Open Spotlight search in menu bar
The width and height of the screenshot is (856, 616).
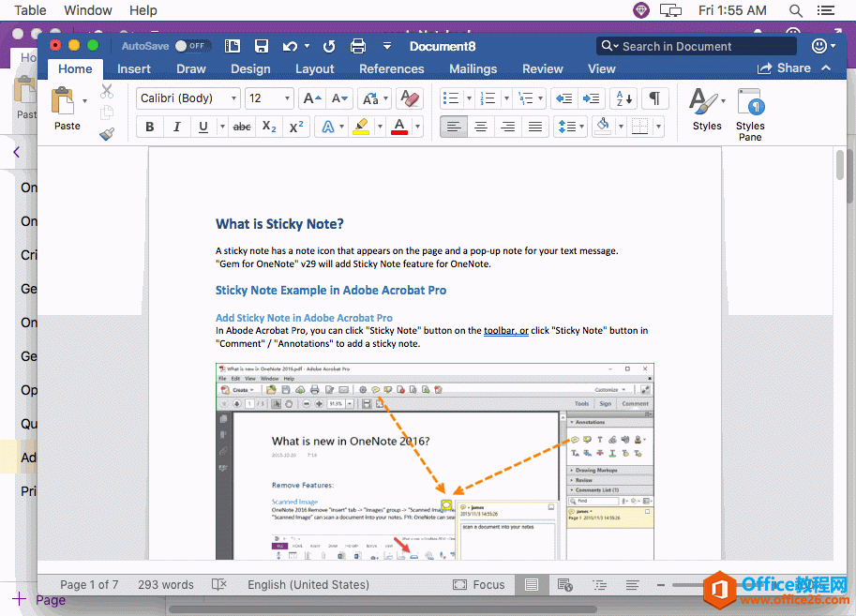[796, 10]
